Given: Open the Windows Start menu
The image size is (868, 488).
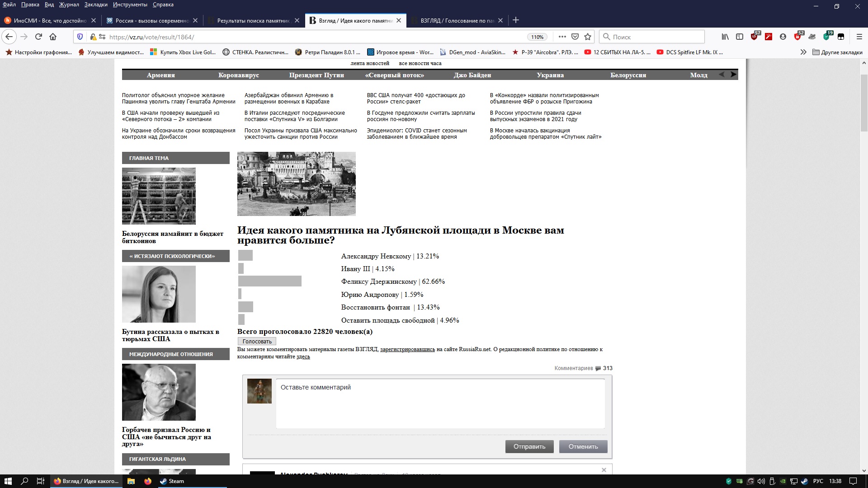Looking at the screenshot, I should point(8,481).
